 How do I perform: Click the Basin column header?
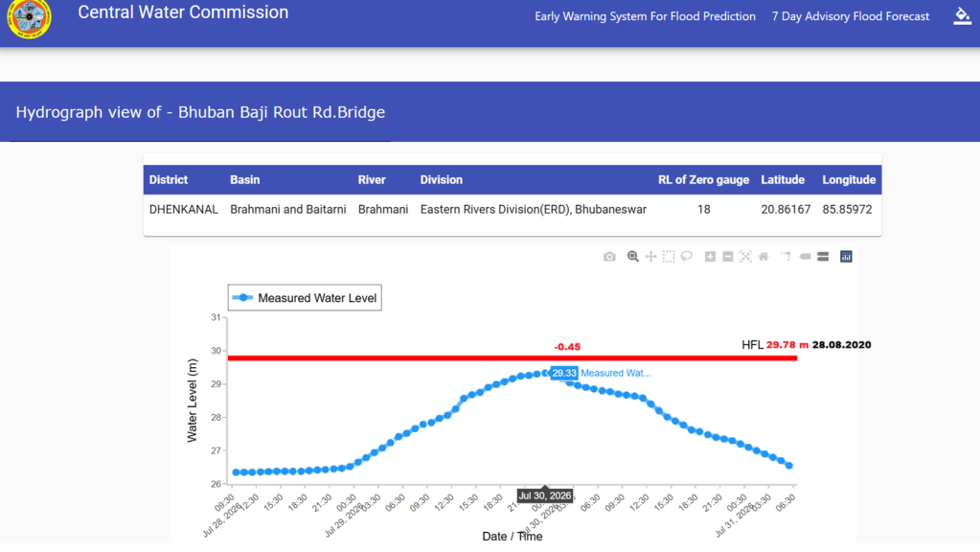point(244,180)
